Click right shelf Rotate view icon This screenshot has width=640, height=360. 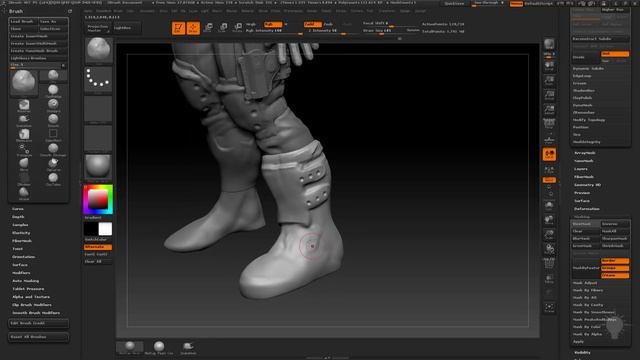tap(549, 249)
